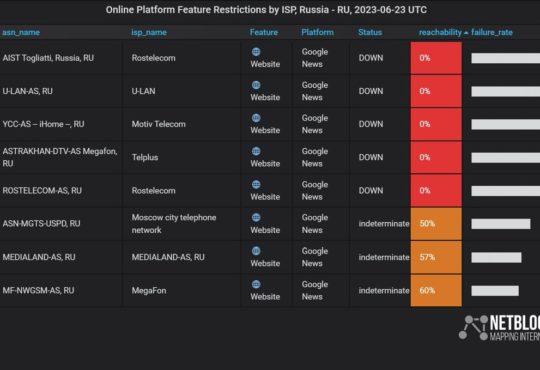Click globe icon in ROSTELECOM-AS row
The height and width of the screenshot is (370, 540).
[256, 184]
